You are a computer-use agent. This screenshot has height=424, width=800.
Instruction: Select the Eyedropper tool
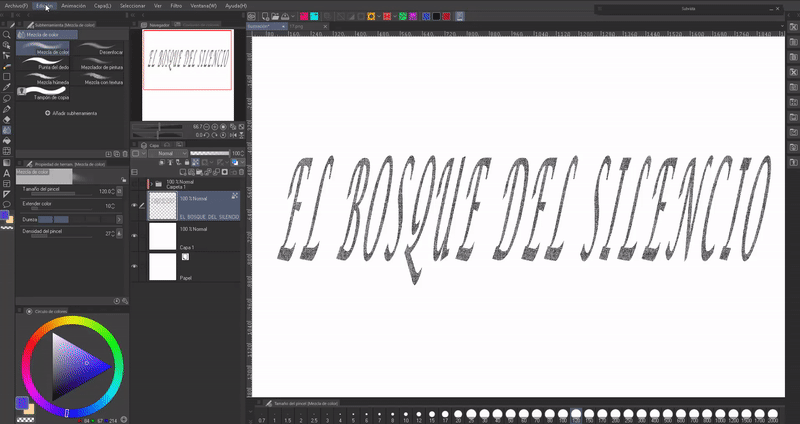7,86
